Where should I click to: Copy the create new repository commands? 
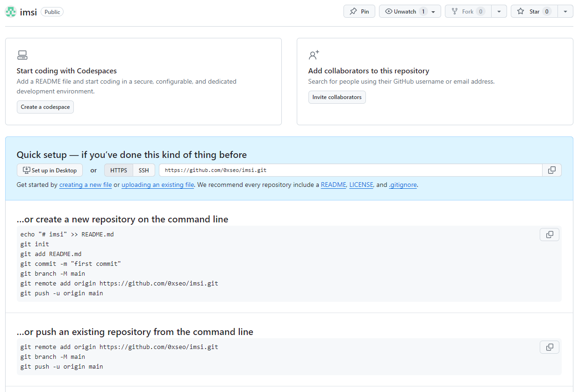tap(550, 235)
